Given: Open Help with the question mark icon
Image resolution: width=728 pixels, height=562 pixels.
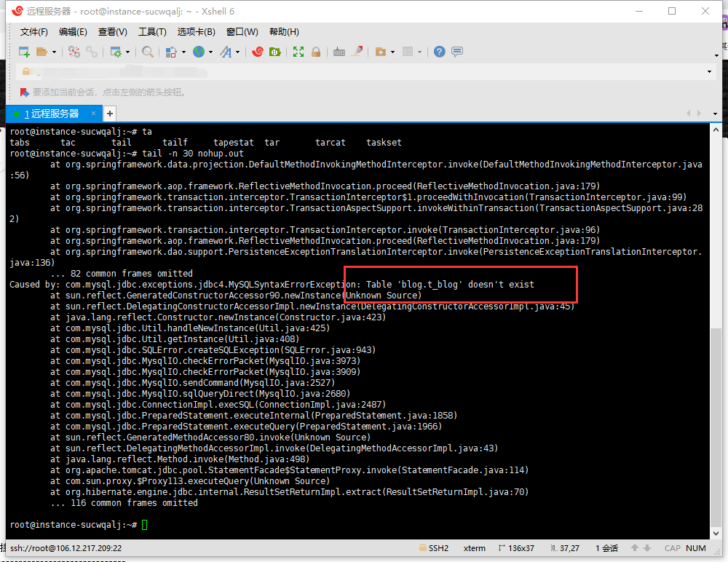Looking at the screenshot, I should coord(438,52).
